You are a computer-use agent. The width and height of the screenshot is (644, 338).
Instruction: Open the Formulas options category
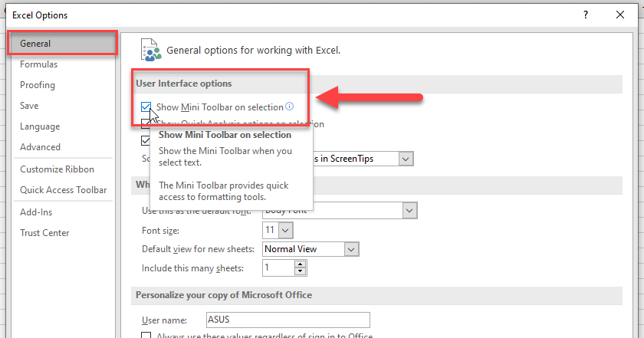(x=38, y=64)
